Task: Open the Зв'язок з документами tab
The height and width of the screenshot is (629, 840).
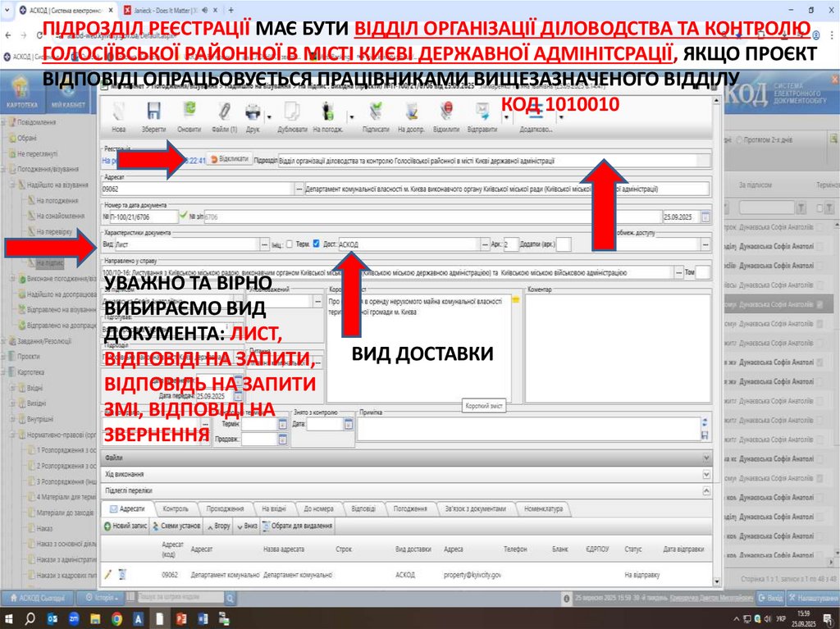Action: 475,508
